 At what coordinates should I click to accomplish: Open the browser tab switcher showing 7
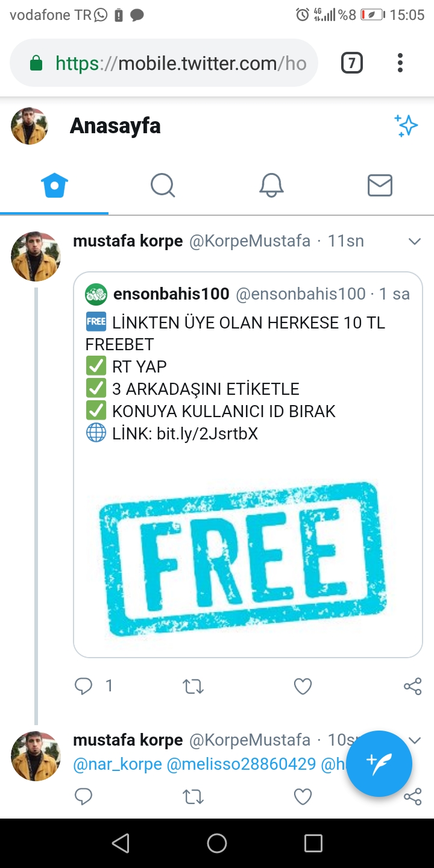click(352, 63)
